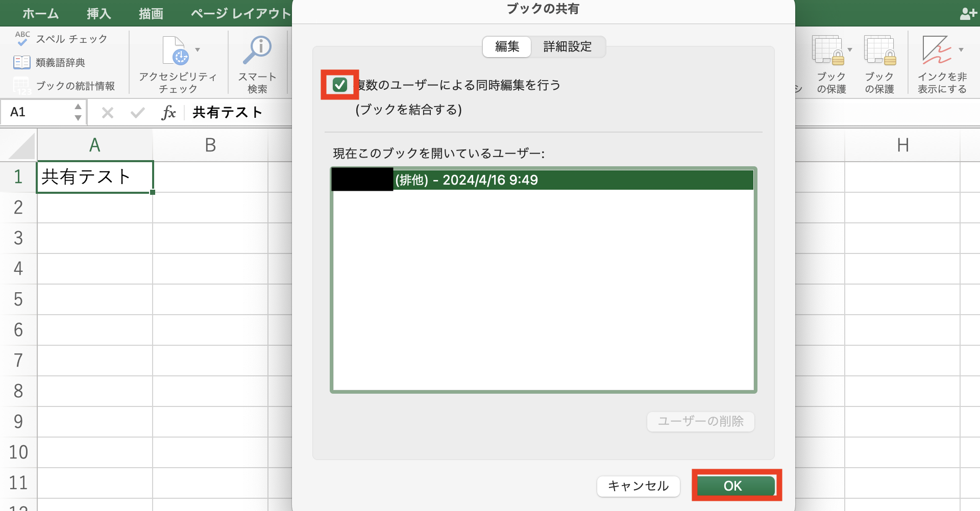Select the user entry (排他) - 2024/4/16 9:49
Viewport: 980px width, 511px height.
[543, 180]
